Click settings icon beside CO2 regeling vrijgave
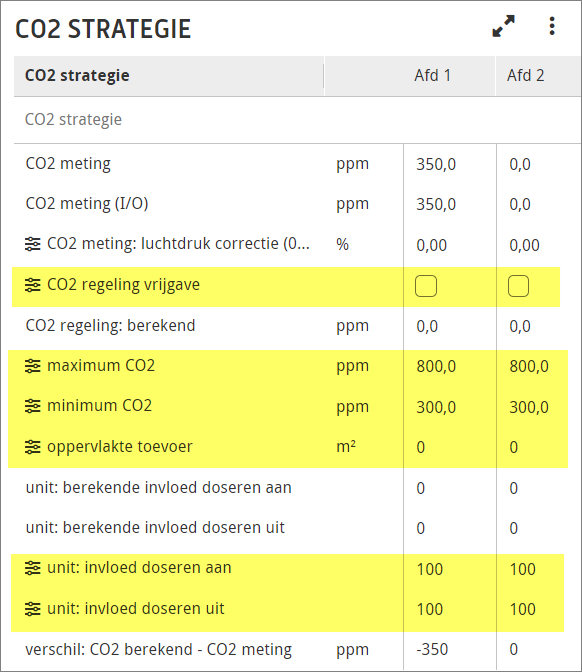 33,285
